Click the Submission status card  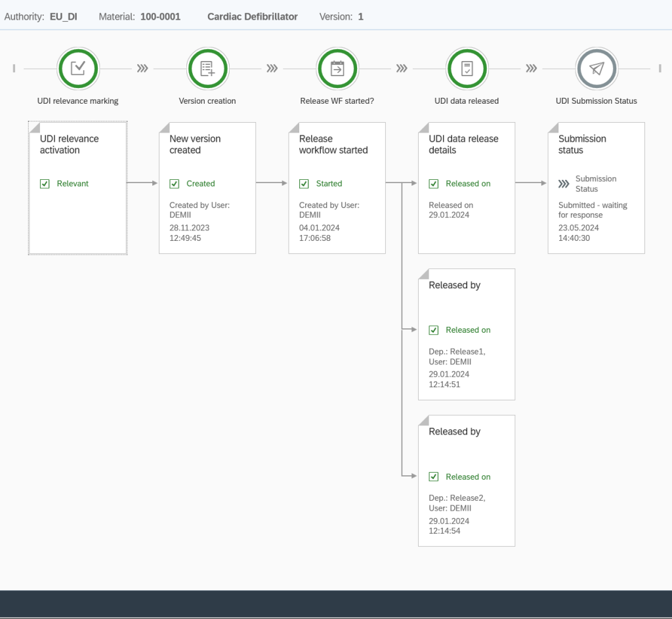[596, 188]
